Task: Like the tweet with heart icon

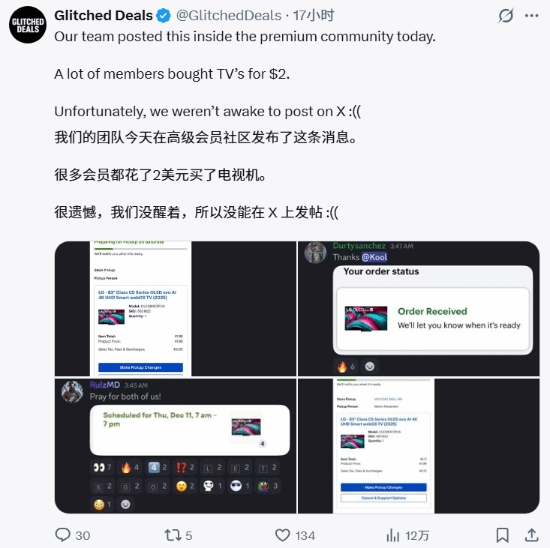Action: coord(282,535)
